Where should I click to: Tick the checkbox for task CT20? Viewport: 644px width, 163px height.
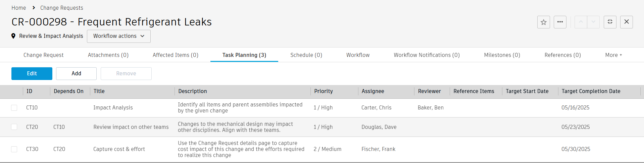(x=14, y=127)
